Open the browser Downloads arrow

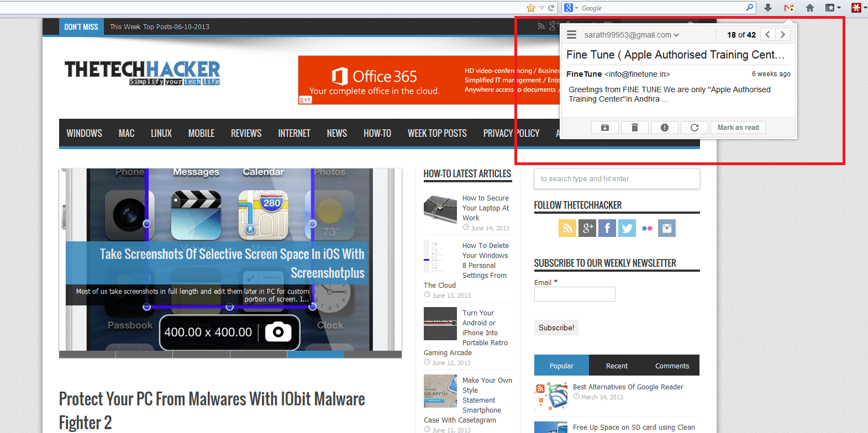click(768, 8)
